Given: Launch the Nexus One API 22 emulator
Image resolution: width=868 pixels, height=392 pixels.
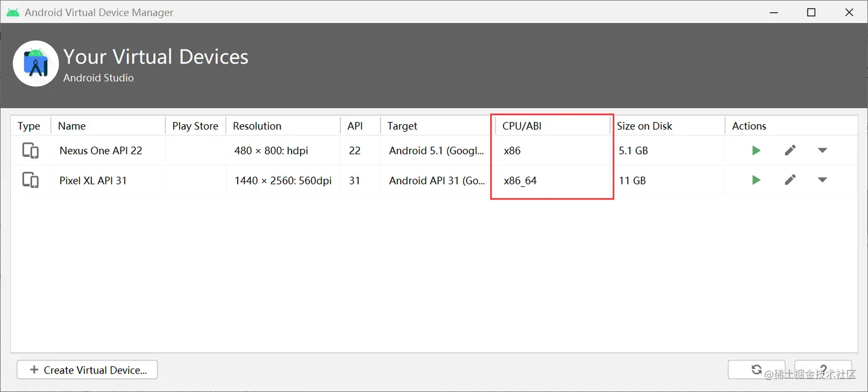Looking at the screenshot, I should point(756,151).
